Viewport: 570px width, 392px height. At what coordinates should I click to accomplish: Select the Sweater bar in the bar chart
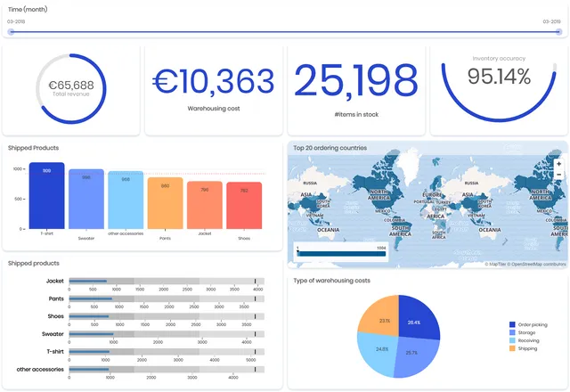[86, 200]
